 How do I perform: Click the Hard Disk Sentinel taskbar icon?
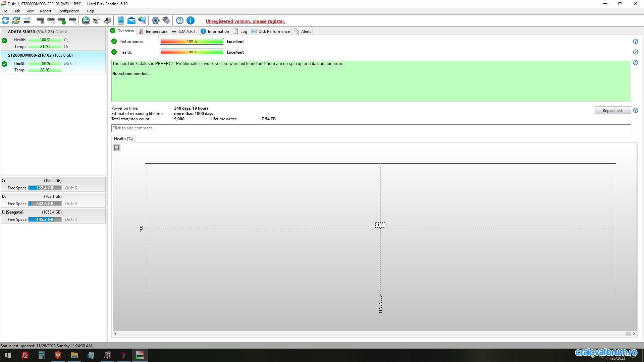tap(140, 355)
